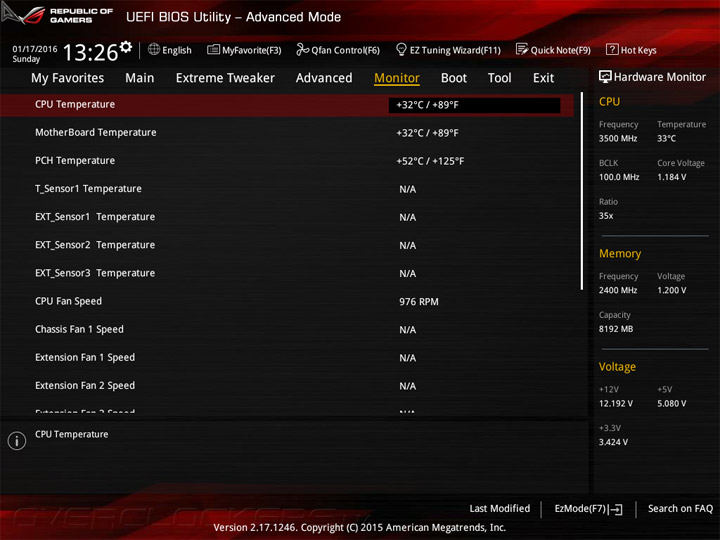The height and width of the screenshot is (540, 720).
Task: Select CPU Temperature value field
Action: [x=474, y=105]
